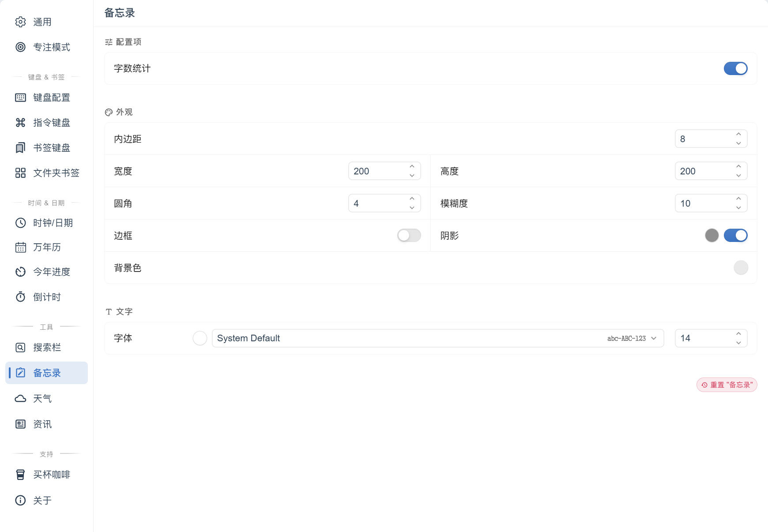Click the 文件夹书签 grid icon
The width and height of the screenshot is (768, 532).
tap(20, 173)
